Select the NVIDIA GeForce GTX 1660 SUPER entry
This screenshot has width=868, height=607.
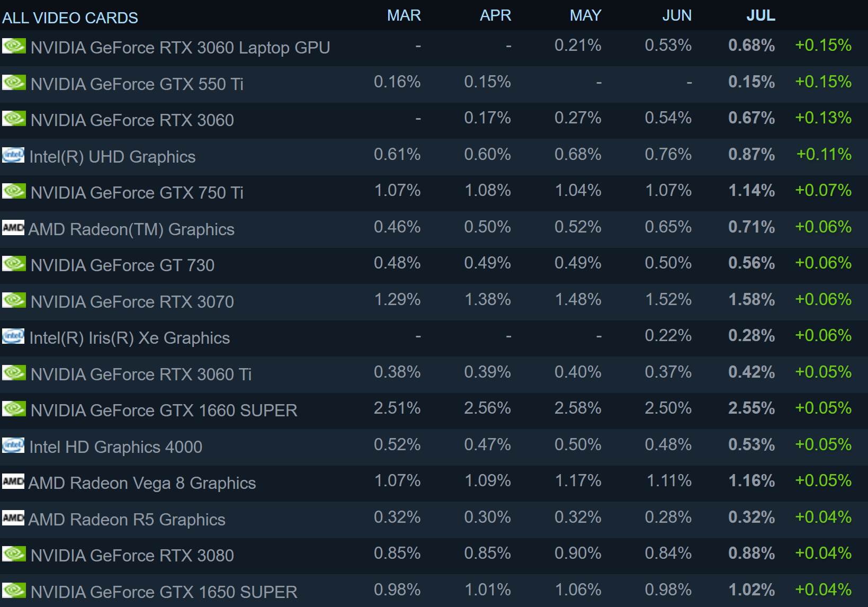[164, 410]
